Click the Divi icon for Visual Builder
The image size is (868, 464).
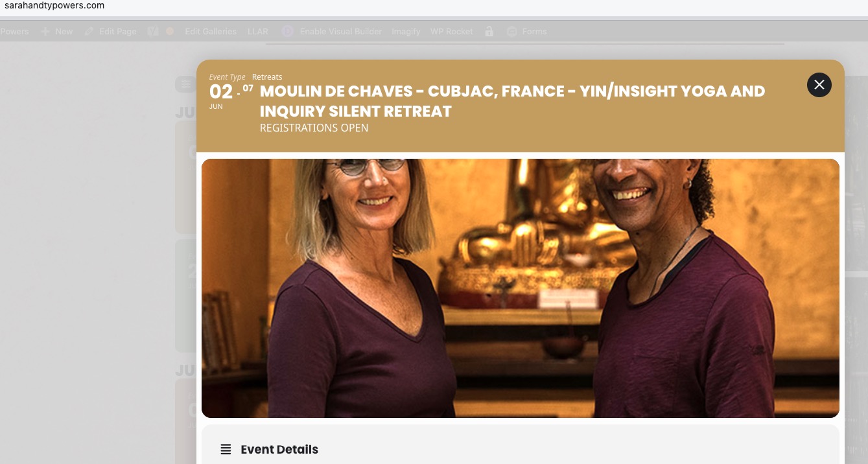(288, 31)
